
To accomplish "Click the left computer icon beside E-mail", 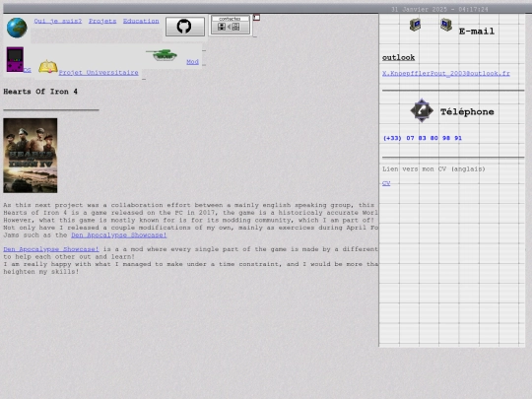I will pyautogui.click(x=416, y=25).
